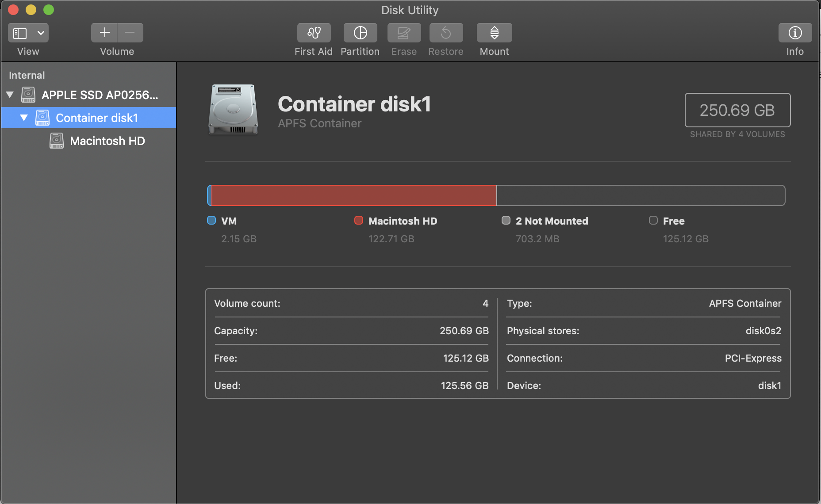The width and height of the screenshot is (821, 504).
Task: Click the Erase toolbar icon
Action: [x=404, y=33]
